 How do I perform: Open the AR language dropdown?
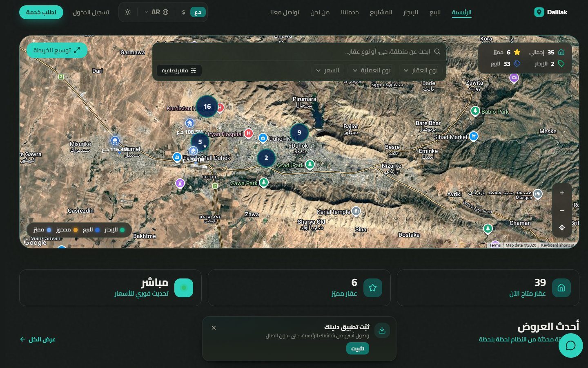coord(156,12)
